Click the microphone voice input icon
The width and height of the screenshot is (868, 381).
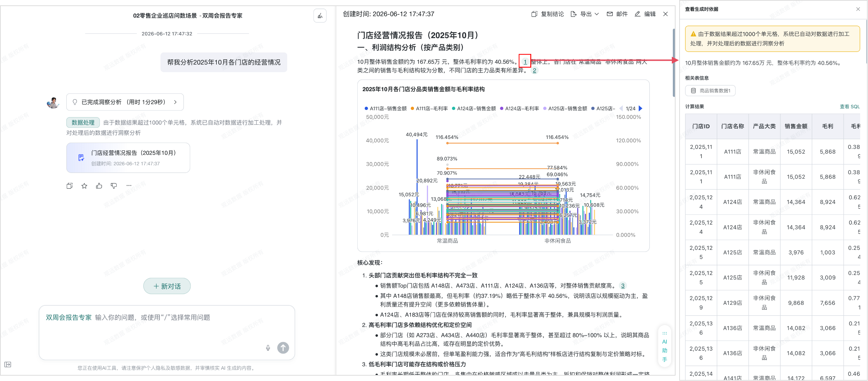(268, 348)
